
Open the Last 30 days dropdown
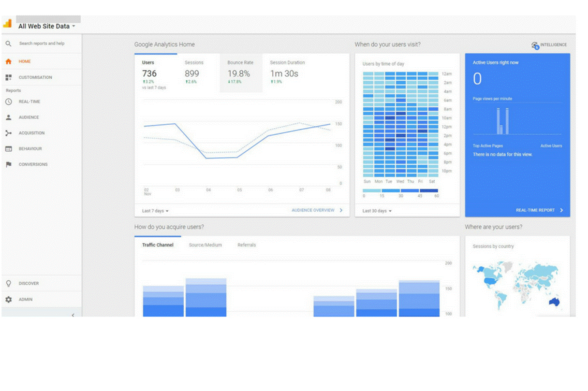tap(377, 211)
